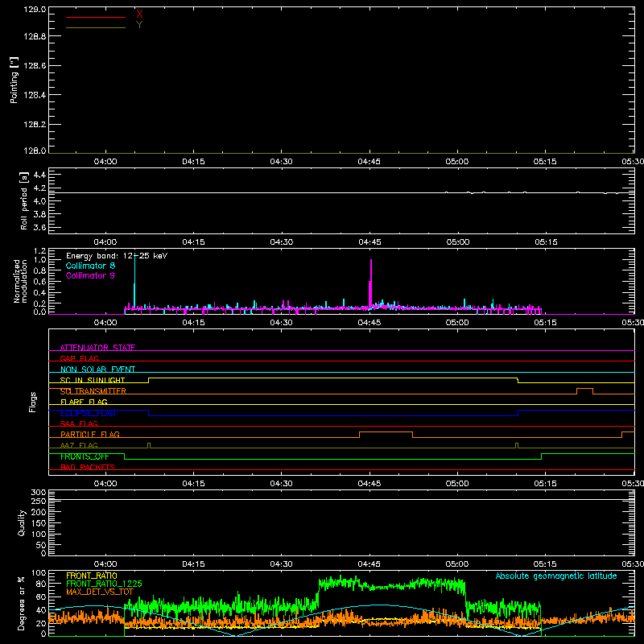Select the Pointing axis title
The height and width of the screenshot is (644, 644).
click(14, 80)
